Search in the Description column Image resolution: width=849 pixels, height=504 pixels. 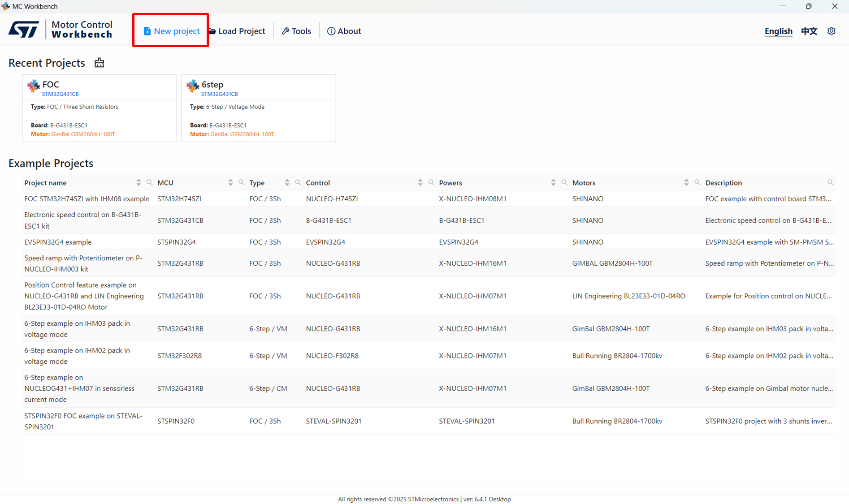pyautogui.click(x=831, y=182)
